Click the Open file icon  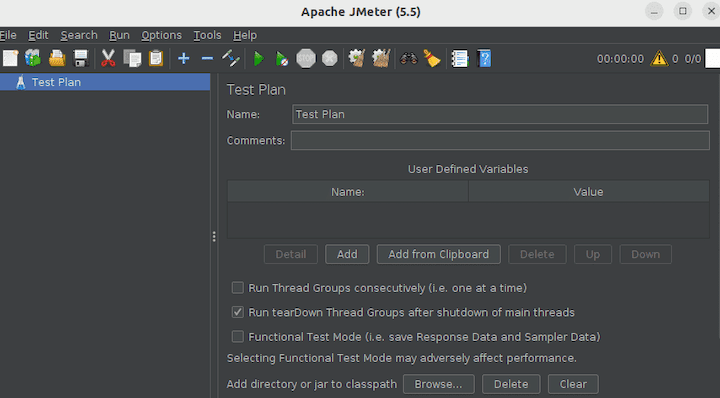[x=57, y=59]
